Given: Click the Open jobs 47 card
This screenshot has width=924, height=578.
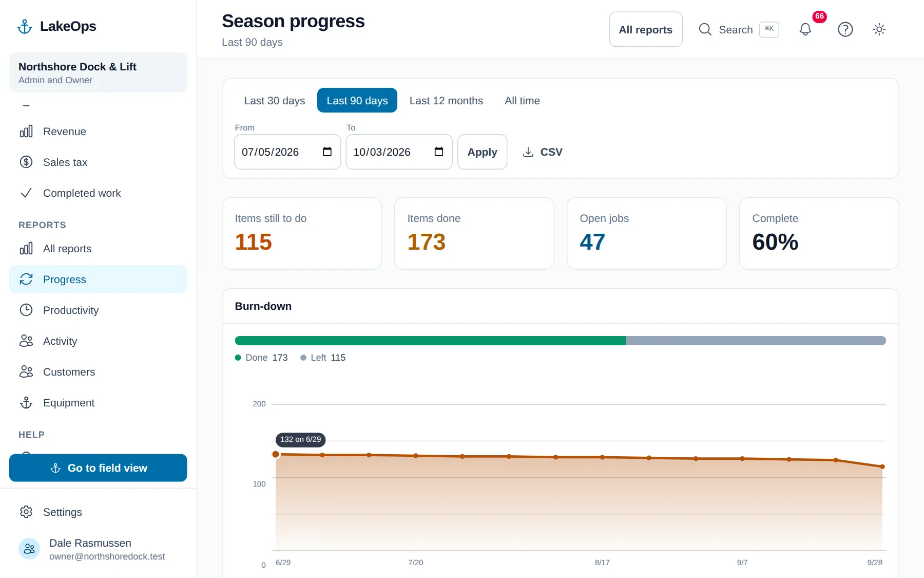Looking at the screenshot, I should (647, 234).
